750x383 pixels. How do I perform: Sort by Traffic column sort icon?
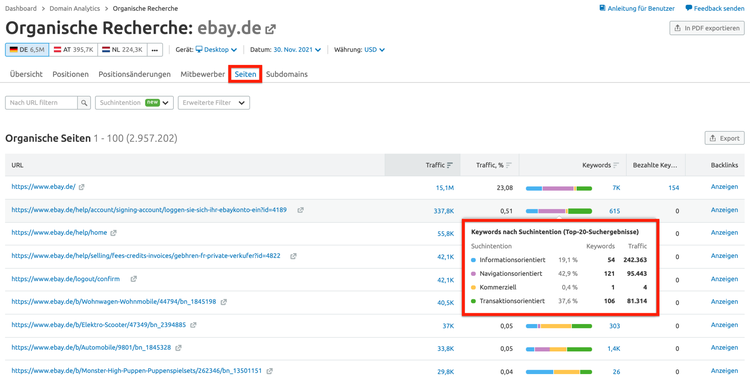tap(450, 165)
